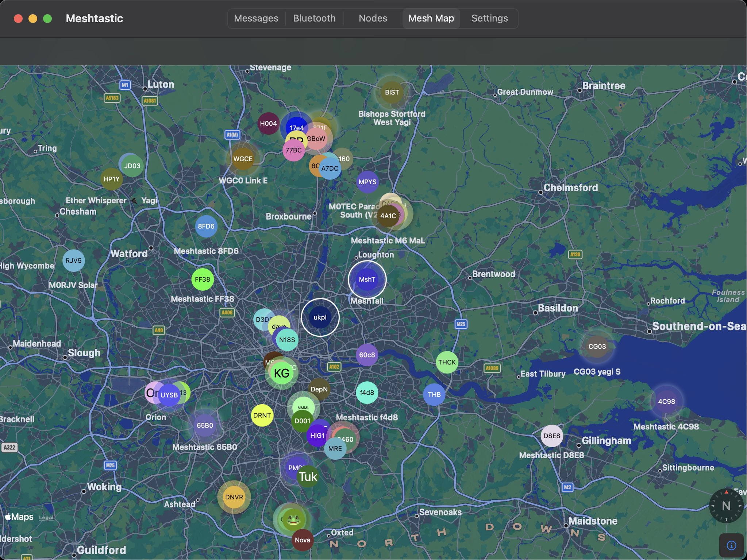Click the ringed MshT node marker
The height and width of the screenshot is (560, 747).
click(x=367, y=279)
